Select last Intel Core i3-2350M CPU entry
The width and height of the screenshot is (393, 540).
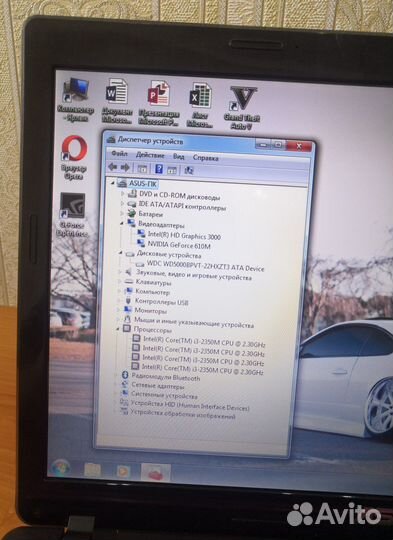(202, 369)
